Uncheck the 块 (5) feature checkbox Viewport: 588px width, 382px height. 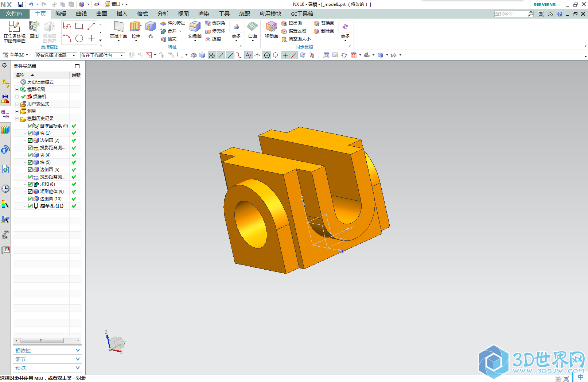pos(30,162)
